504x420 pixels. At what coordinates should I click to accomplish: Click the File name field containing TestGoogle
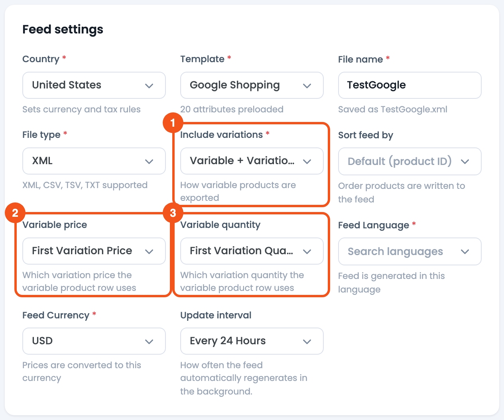[x=410, y=85]
